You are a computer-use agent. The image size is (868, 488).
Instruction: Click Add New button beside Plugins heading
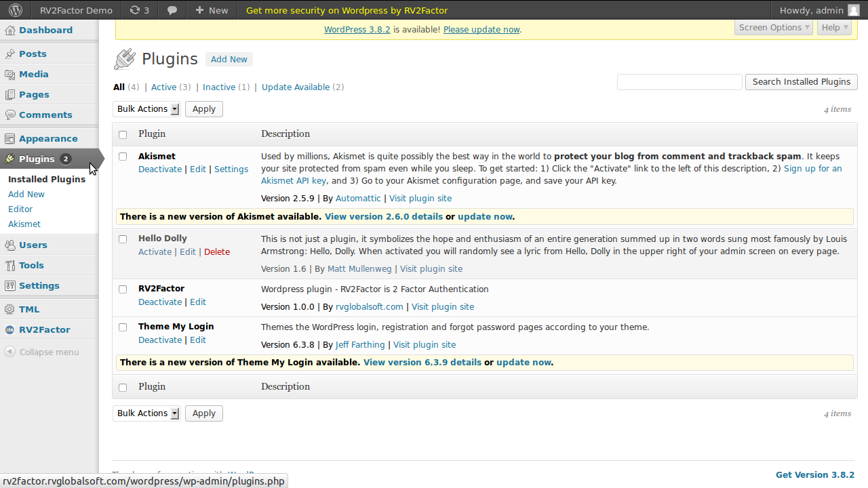coord(229,59)
